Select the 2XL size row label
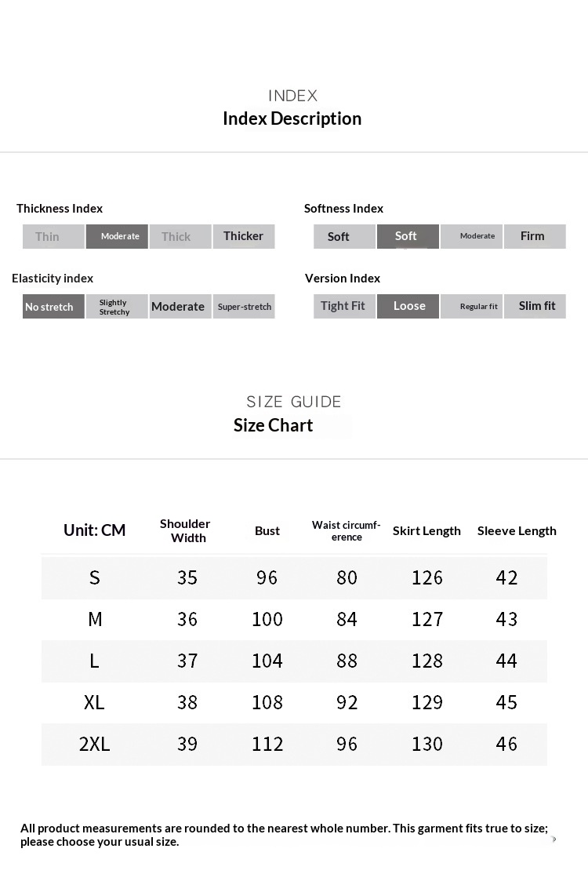This screenshot has width=588, height=885. click(94, 744)
